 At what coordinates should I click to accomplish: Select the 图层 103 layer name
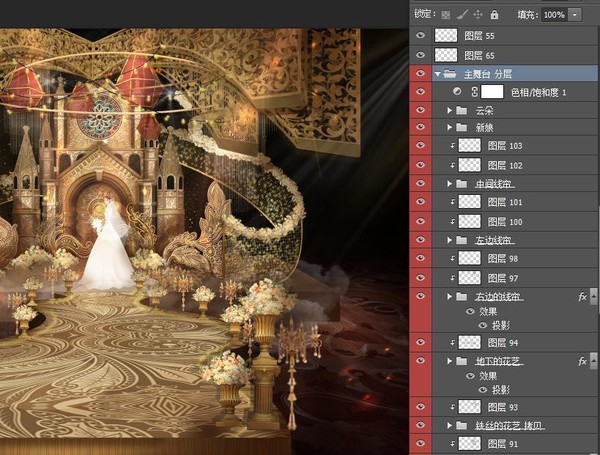[x=505, y=145]
